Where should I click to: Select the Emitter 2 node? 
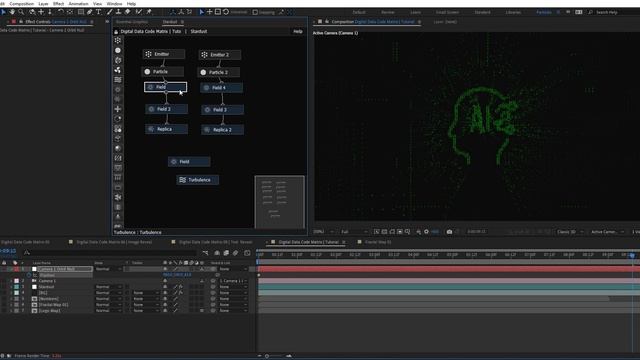[x=220, y=55]
